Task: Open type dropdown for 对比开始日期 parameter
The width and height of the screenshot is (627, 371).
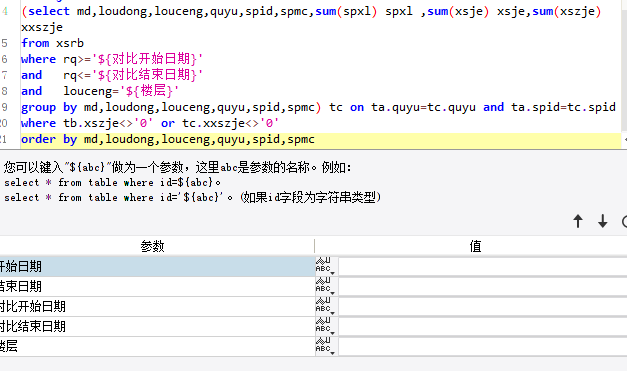Action: (326, 307)
